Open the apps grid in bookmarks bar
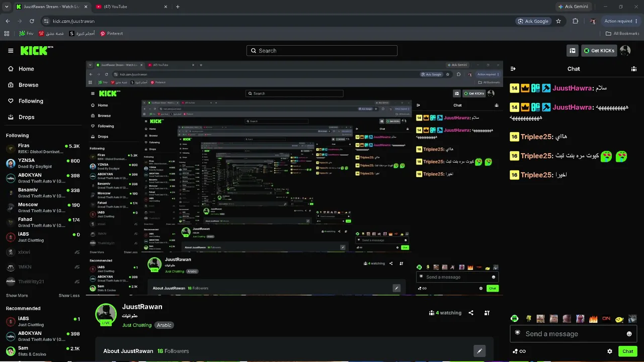 coord(7,34)
